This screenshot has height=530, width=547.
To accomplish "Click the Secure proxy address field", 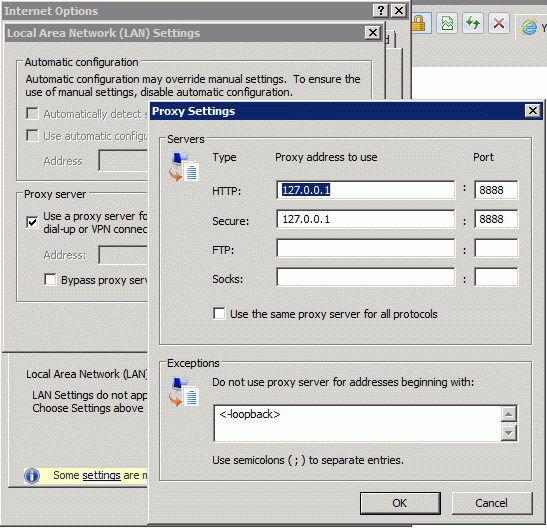I will 366,219.
